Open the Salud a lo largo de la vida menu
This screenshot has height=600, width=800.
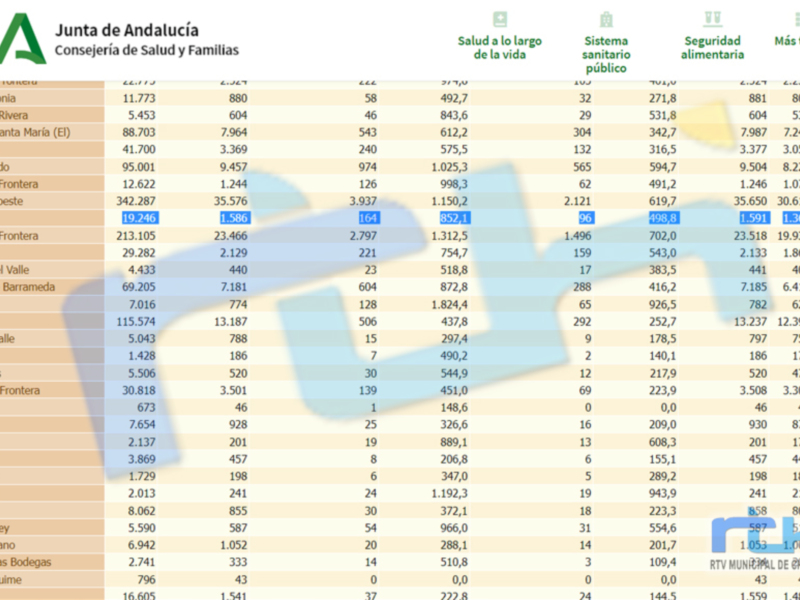click(x=500, y=47)
